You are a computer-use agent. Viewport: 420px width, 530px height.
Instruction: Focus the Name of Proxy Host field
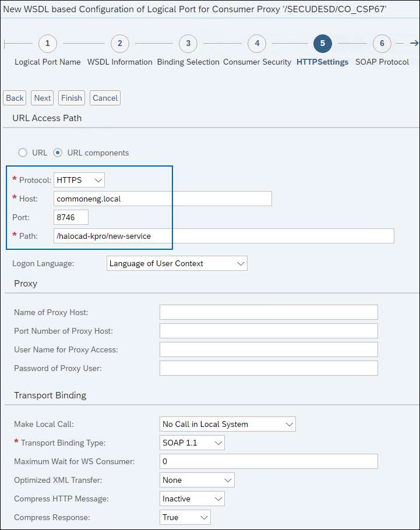click(x=269, y=312)
